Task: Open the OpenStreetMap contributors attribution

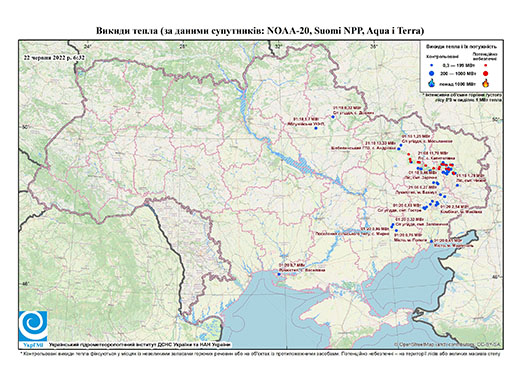Action: coord(448,344)
